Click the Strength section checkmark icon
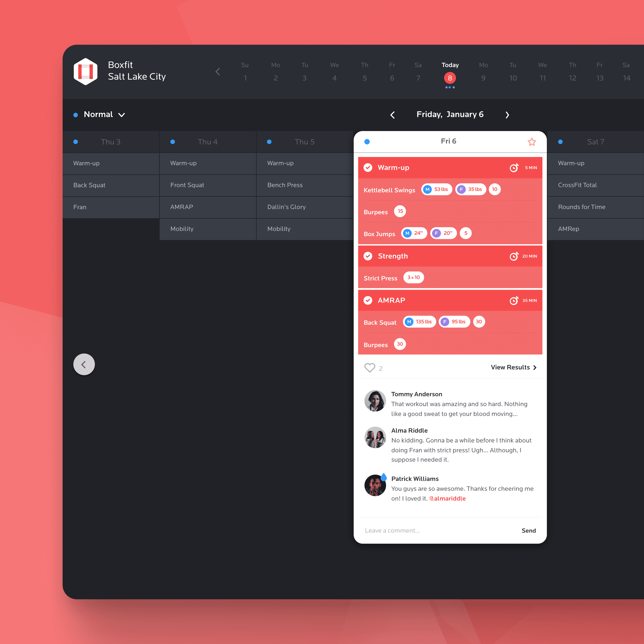The image size is (644, 644). tap(369, 256)
